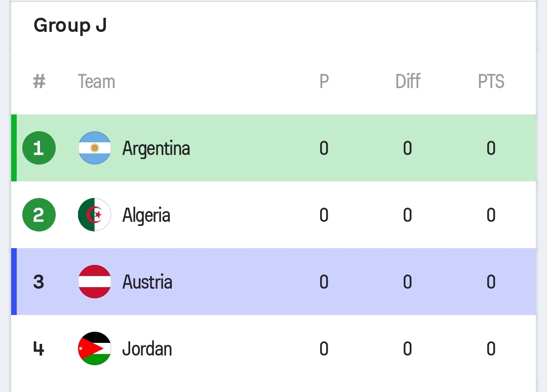Image resolution: width=547 pixels, height=392 pixels.
Task: Select the Jordan team name
Action: (x=147, y=349)
